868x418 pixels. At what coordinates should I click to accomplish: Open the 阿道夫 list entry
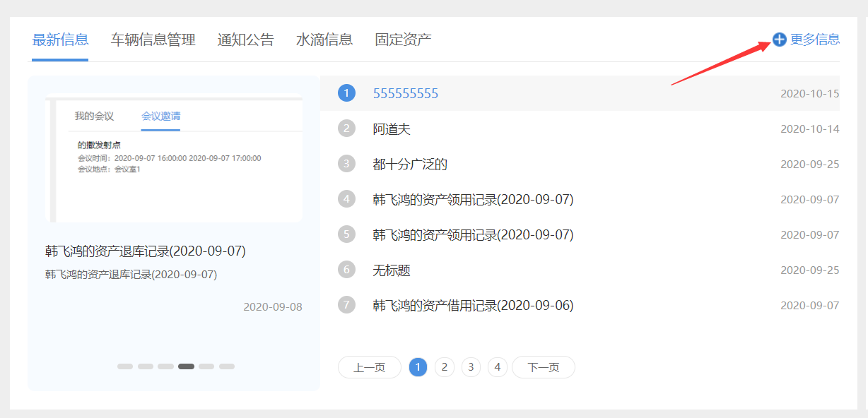(392, 129)
